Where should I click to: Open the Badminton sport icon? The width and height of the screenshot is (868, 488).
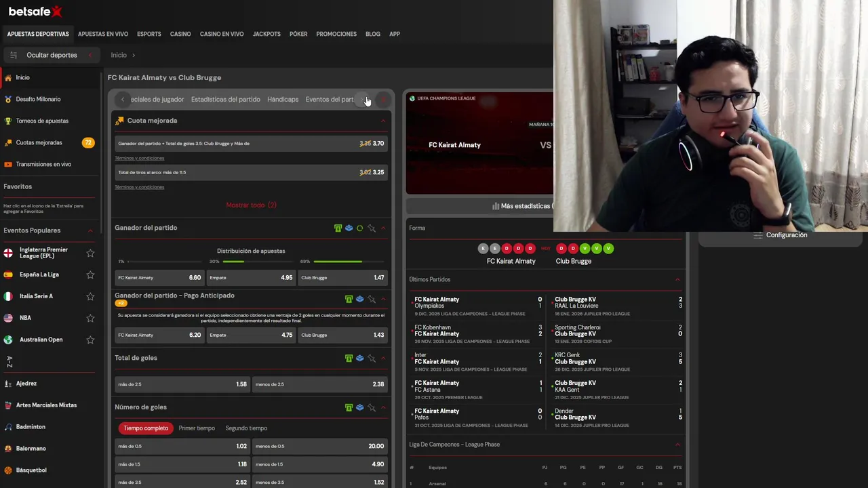pos(8,427)
